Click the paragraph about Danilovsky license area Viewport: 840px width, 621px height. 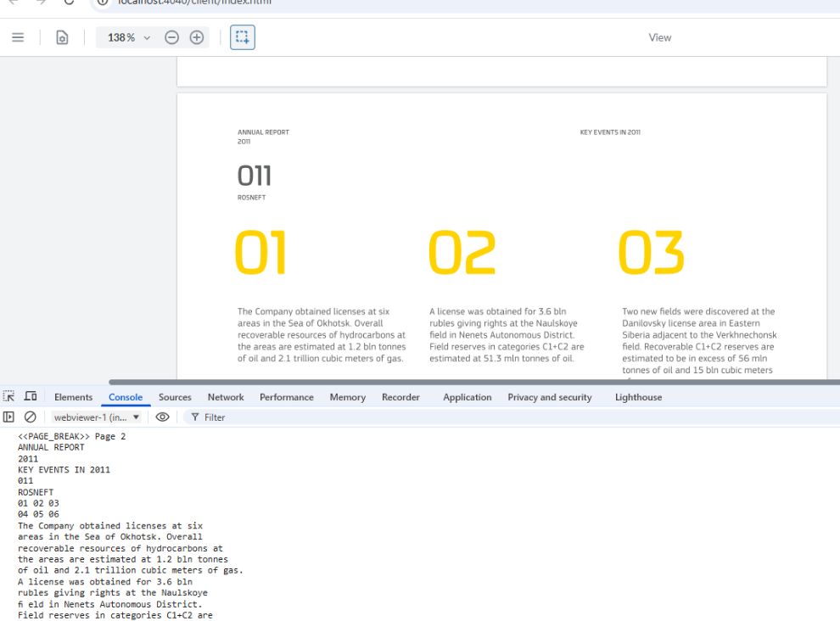pyautogui.click(x=699, y=341)
